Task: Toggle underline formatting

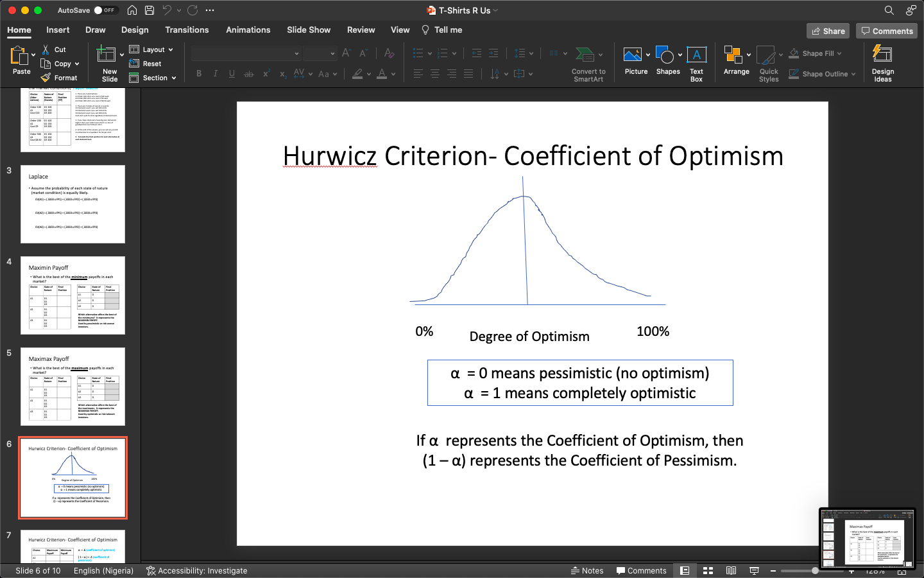Action: click(x=232, y=74)
